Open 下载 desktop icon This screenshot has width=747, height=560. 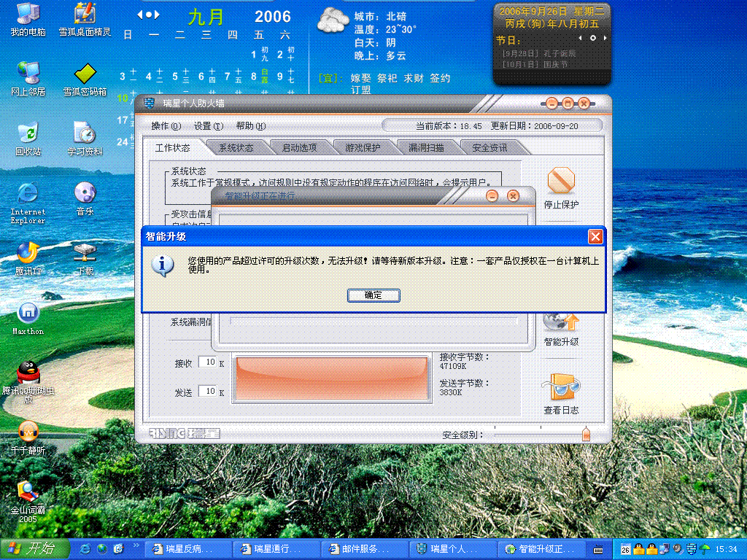point(85,259)
